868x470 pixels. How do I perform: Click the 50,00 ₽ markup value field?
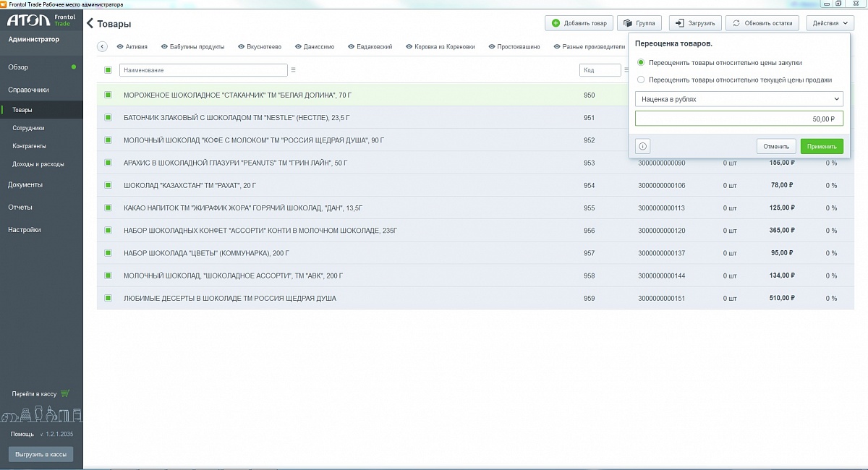pyautogui.click(x=739, y=119)
